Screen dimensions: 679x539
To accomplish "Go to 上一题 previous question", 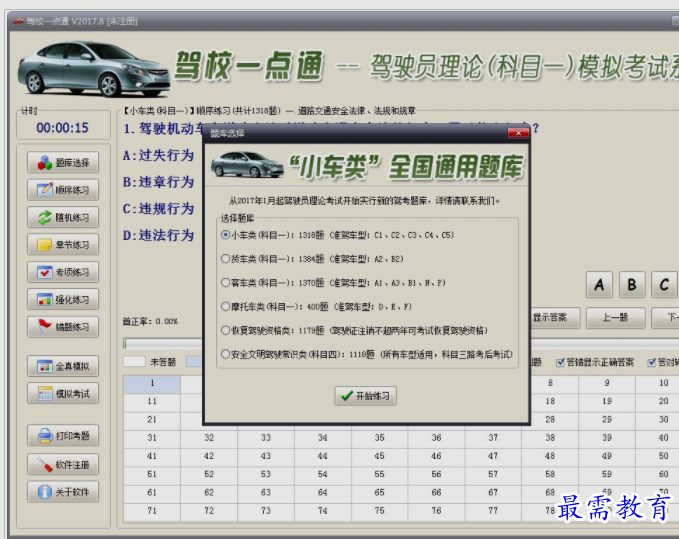I will (x=616, y=318).
